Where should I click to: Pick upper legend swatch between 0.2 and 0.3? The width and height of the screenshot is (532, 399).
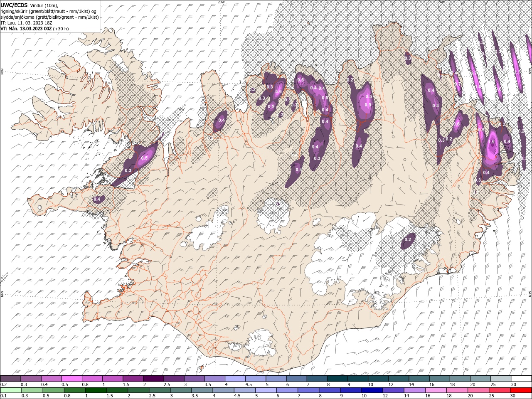pos(10,378)
